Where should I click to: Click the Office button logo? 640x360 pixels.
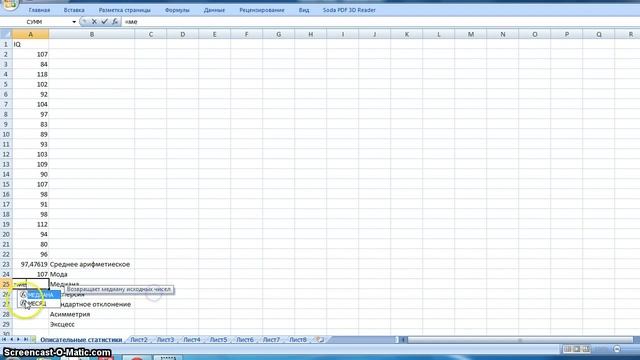click(x=10, y=4)
